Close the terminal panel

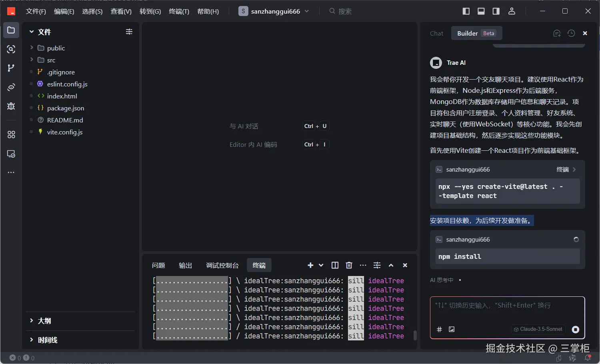click(405, 265)
